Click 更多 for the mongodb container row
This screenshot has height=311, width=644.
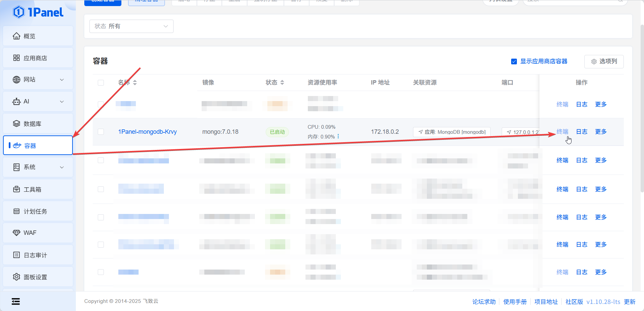(x=601, y=132)
